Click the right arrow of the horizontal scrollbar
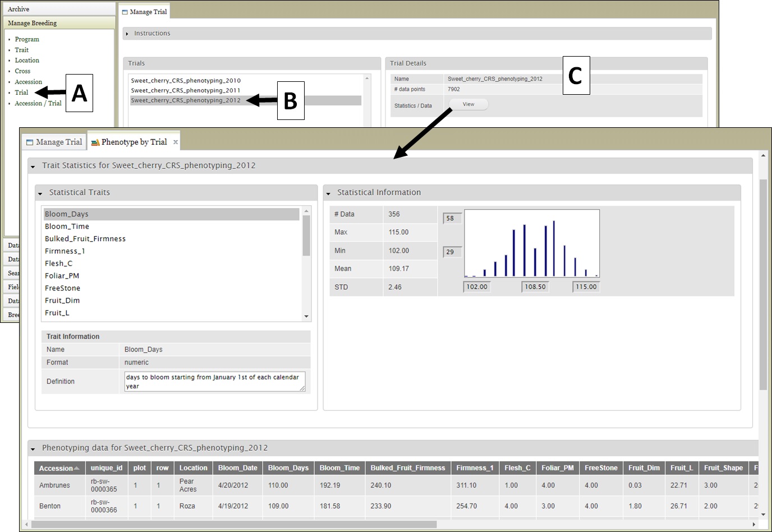The width and height of the screenshot is (772, 532). (754, 525)
